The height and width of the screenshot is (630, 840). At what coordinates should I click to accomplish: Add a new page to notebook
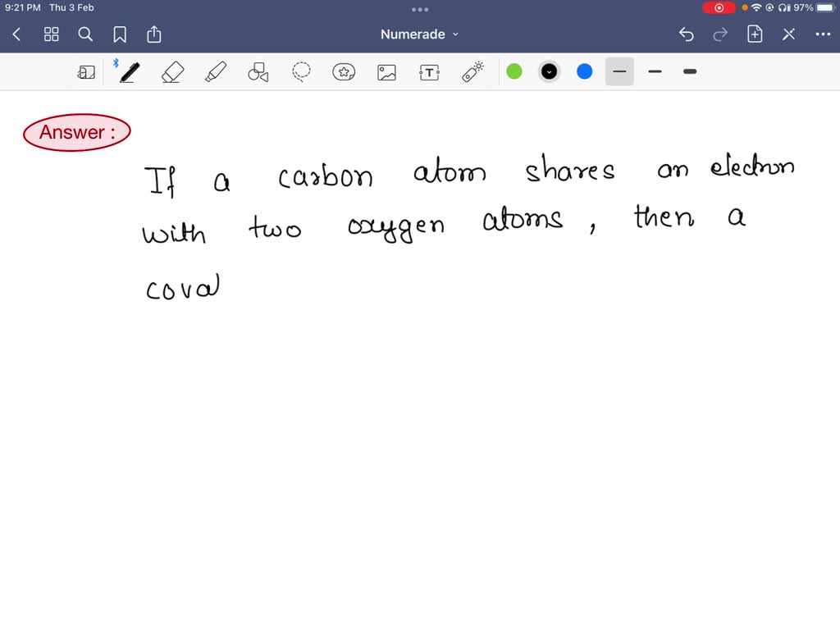click(x=755, y=34)
